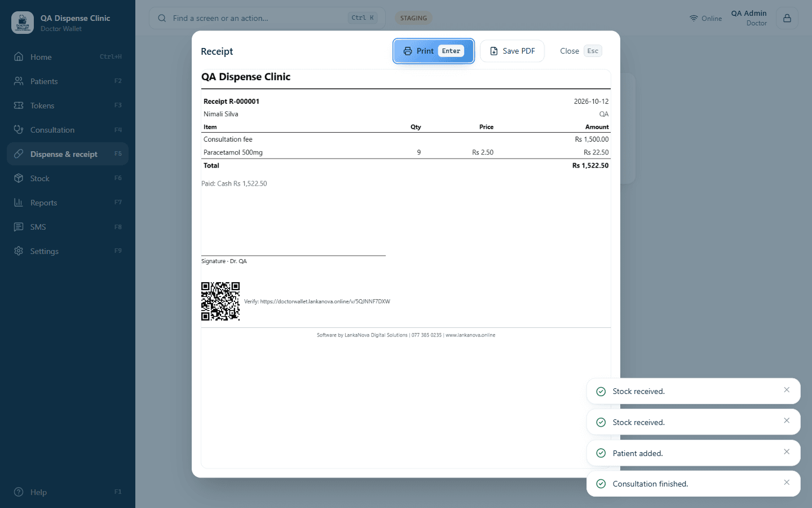Dismiss the Patient added toast
This screenshot has width=812, height=508.
[x=787, y=452]
